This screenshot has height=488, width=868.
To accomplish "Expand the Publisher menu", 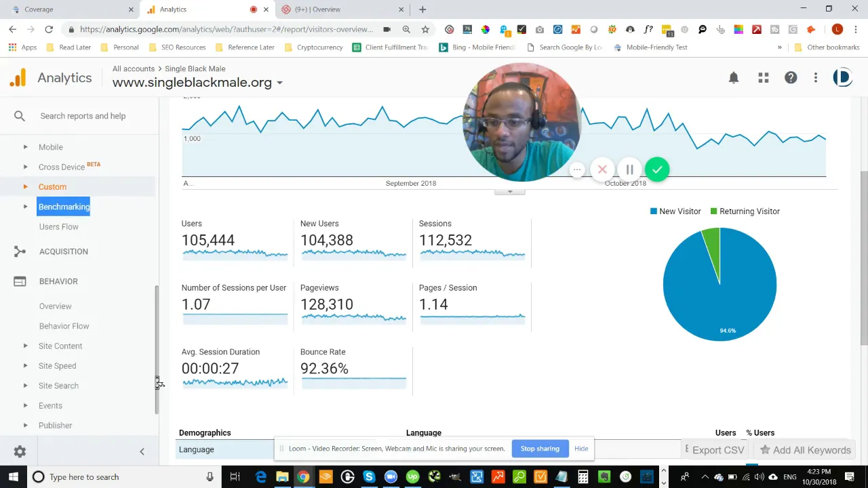I will pos(25,426).
